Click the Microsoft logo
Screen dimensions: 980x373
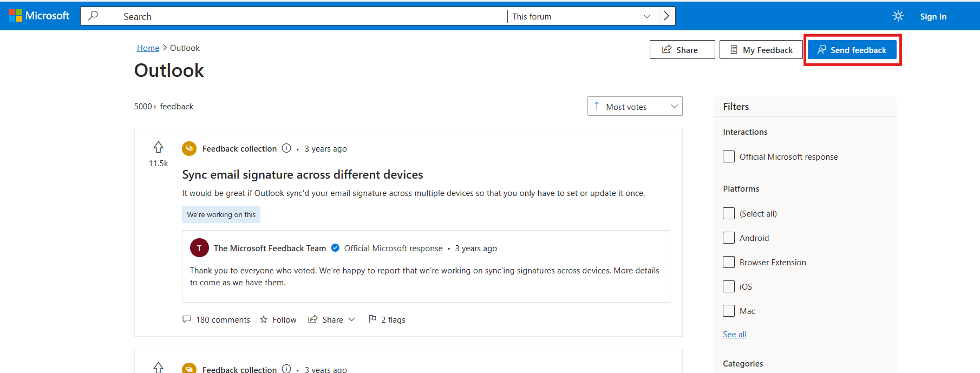[40, 16]
